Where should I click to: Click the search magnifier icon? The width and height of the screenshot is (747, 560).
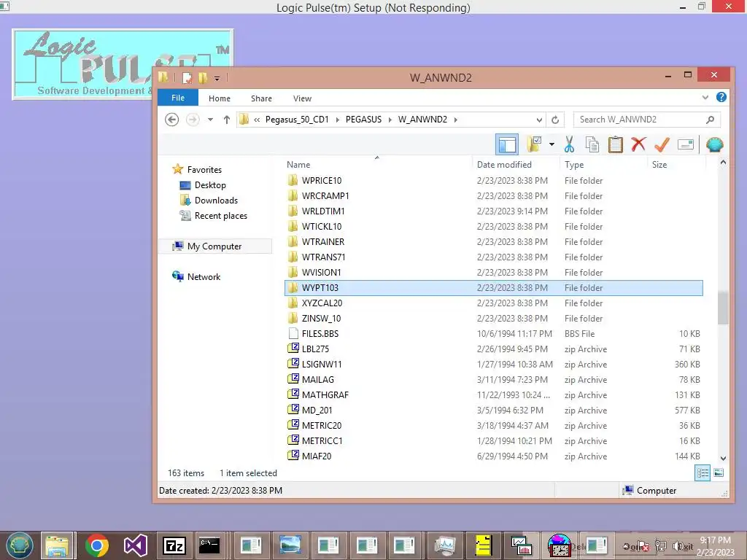pyautogui.click(x=710, y=120)
